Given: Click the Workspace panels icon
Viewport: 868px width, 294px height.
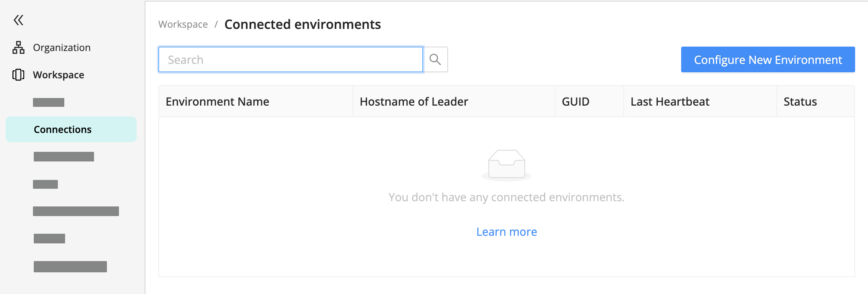Looking at the screenshot, I should point(18,74).
